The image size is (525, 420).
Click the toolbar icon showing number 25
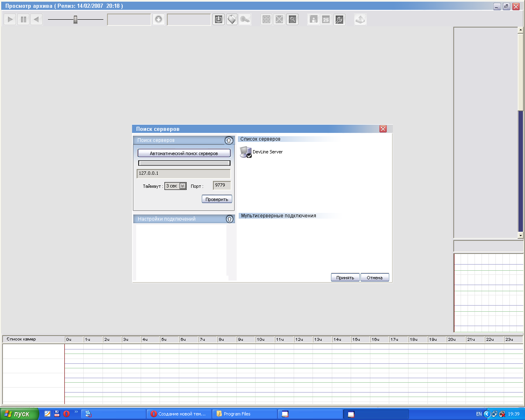tap(326, 19)
